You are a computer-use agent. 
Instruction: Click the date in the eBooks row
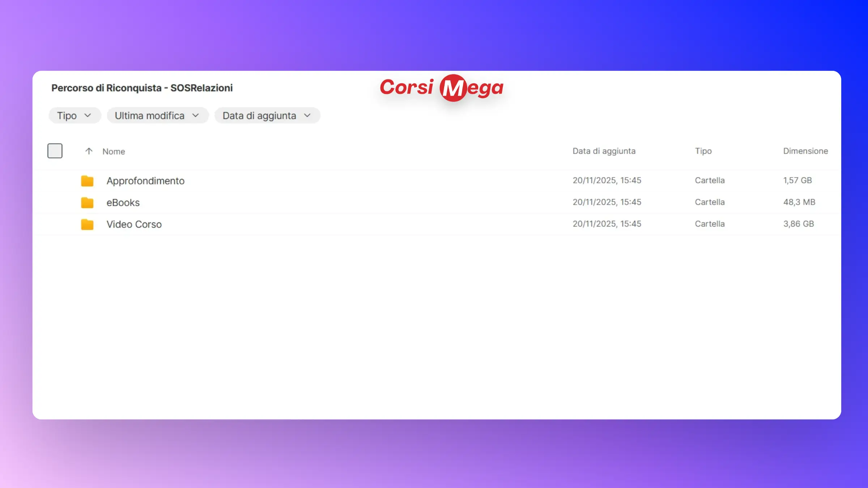coord(607,202)
